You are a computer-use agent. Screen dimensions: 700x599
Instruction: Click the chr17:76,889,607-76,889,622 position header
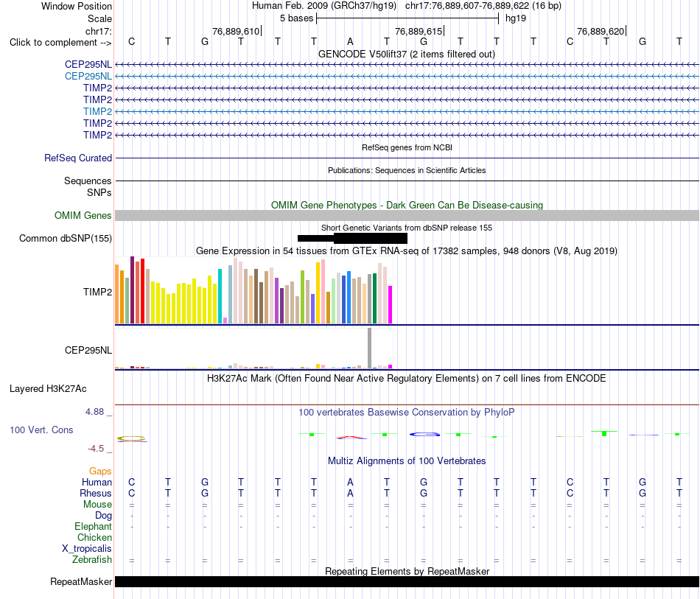pyautogui.click(x=483, y=6)
